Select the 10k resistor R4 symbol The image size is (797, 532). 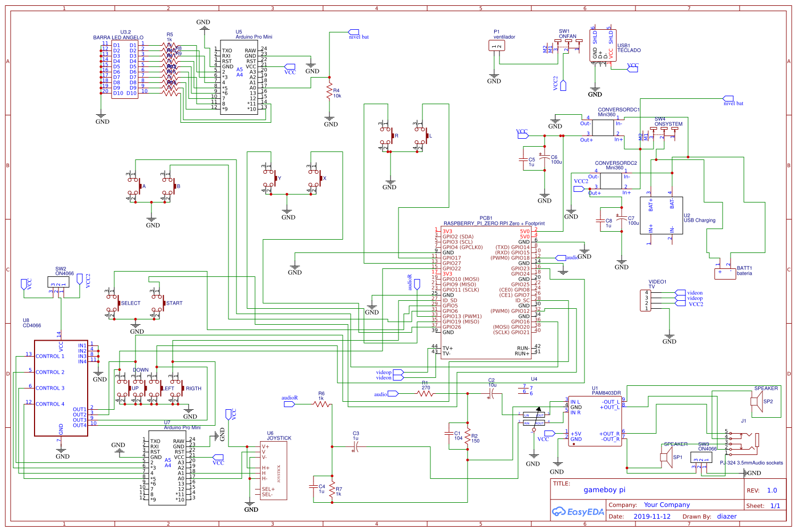click(329, 90)
